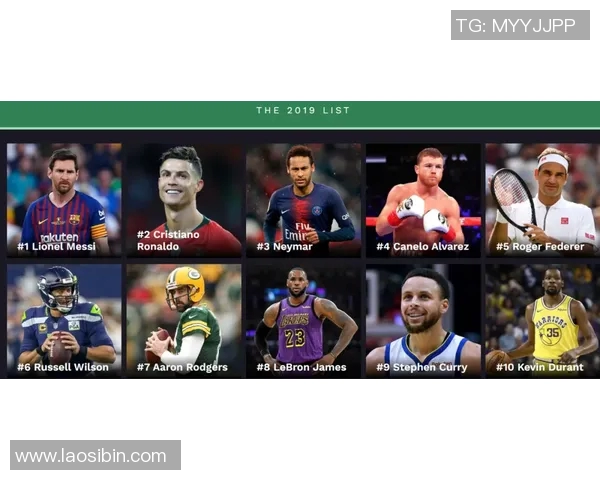Select the #3 Neymar photo card
This screenshot has height=480, width=600.
coord(303,199)
